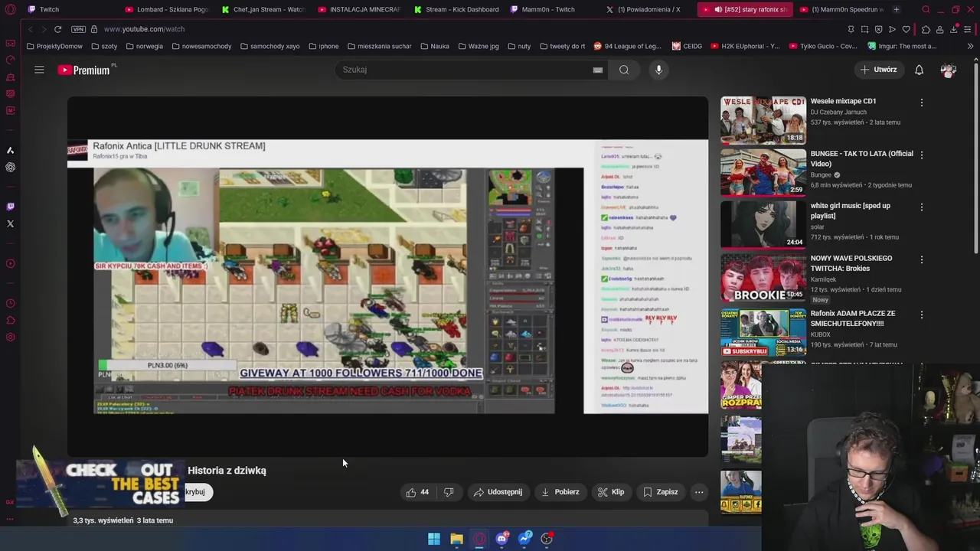The width and height of the screenshot is (980, 551).
Task: Click the YouTube search magnifier button
Action: [624, 70]
